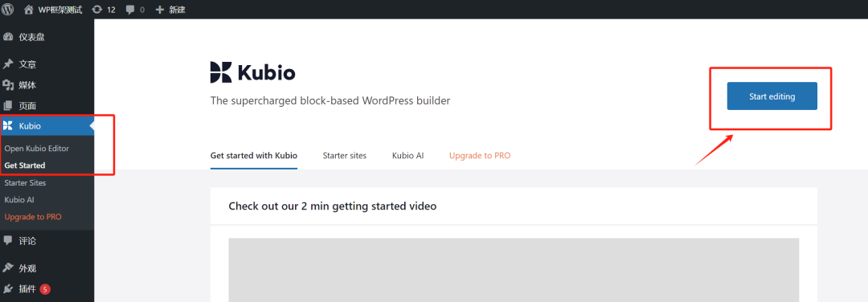The image size is (868, 302).
Task: Open the updates icon showing 12
Action: pos(97,10)
